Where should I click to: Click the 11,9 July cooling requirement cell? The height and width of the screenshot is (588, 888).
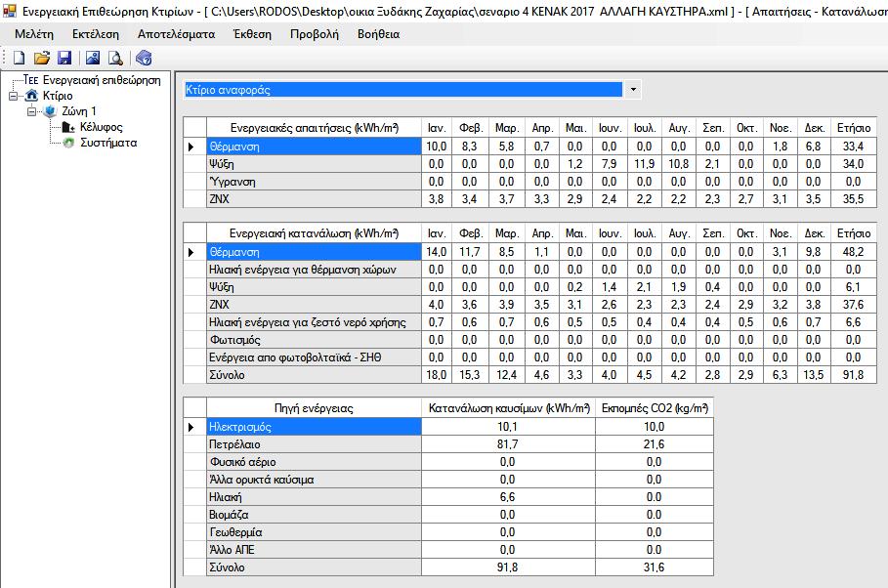[x=645, y=164]
